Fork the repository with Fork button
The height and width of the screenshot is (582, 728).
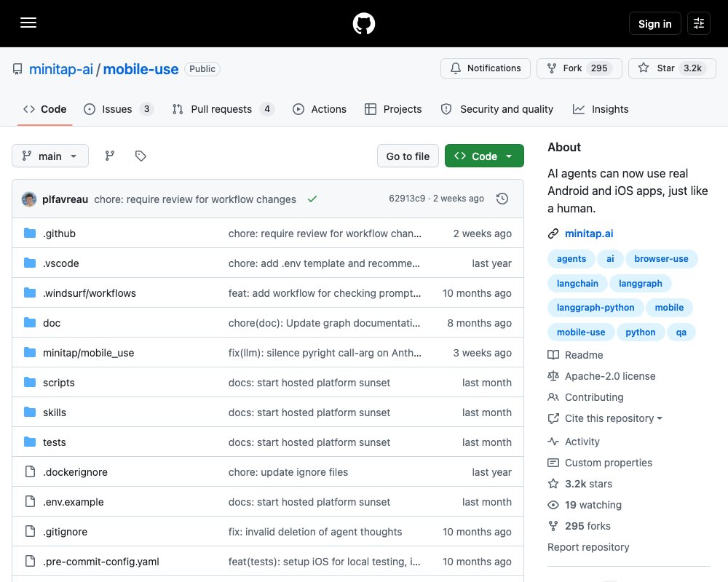pyautogui.click(x=579, y=68)
